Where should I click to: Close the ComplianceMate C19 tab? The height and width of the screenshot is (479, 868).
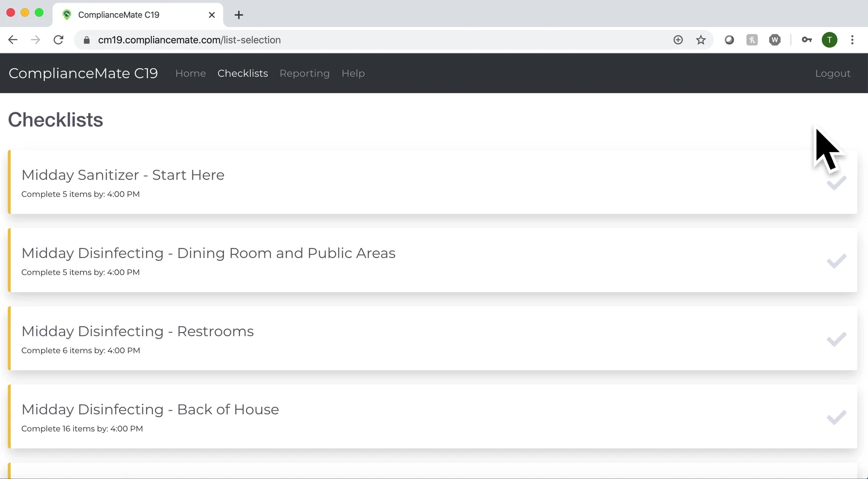click(x=212, y=15)
